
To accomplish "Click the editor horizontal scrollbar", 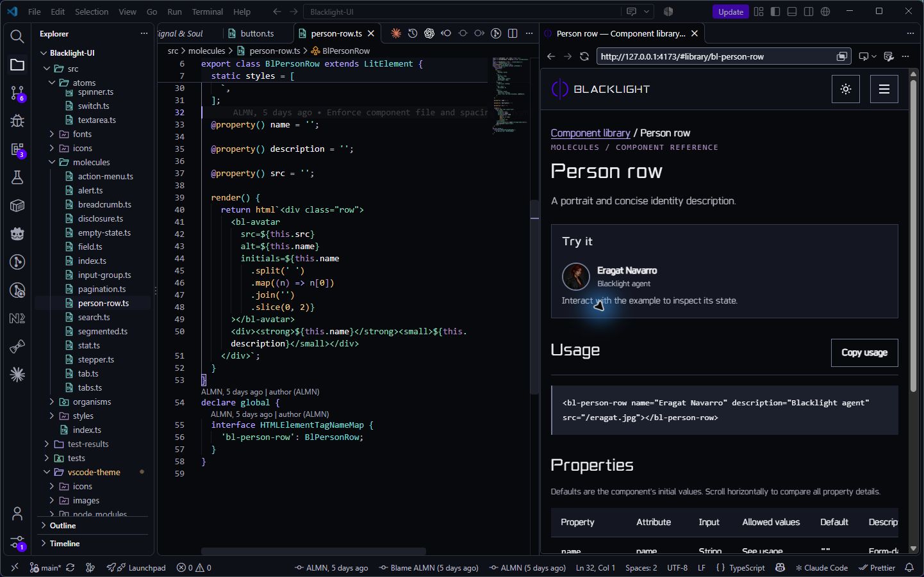I will (x=313, y=551).
